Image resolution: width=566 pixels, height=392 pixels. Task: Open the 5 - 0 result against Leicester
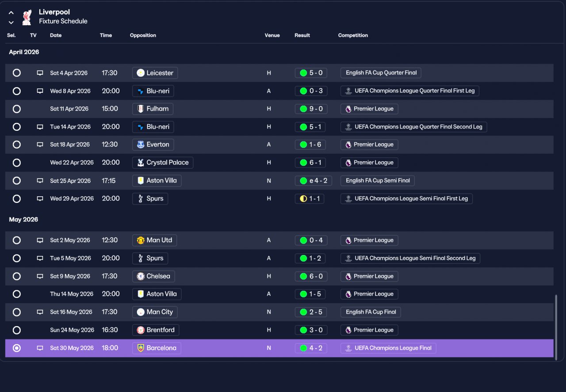coord(311,73)
